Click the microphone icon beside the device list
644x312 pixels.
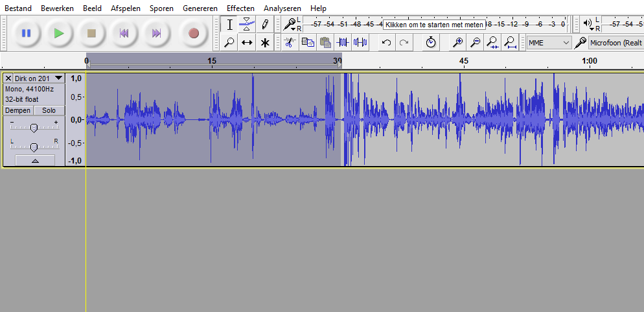pos(580,42)
